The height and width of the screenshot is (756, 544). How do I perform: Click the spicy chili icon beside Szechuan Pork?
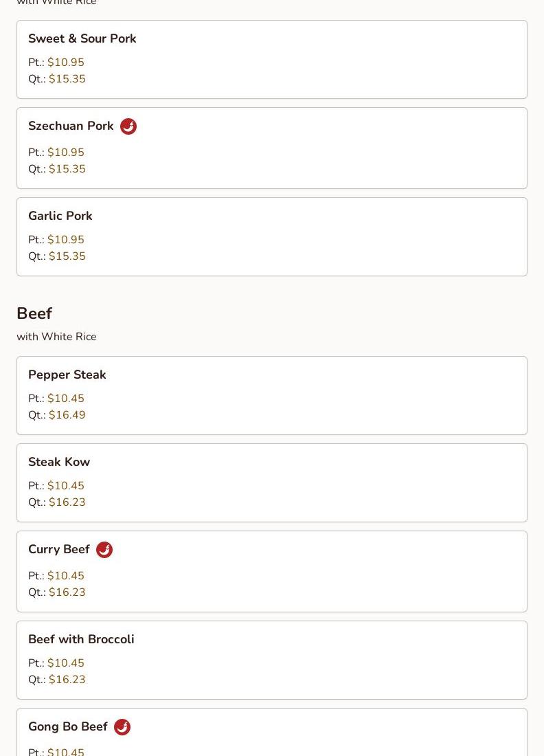[x=128, y=126]
